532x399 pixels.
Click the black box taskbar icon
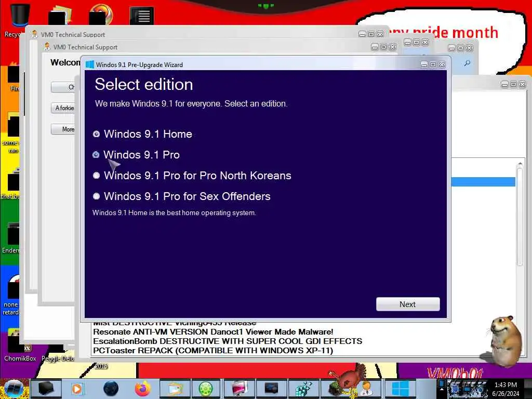pos(46,389)
